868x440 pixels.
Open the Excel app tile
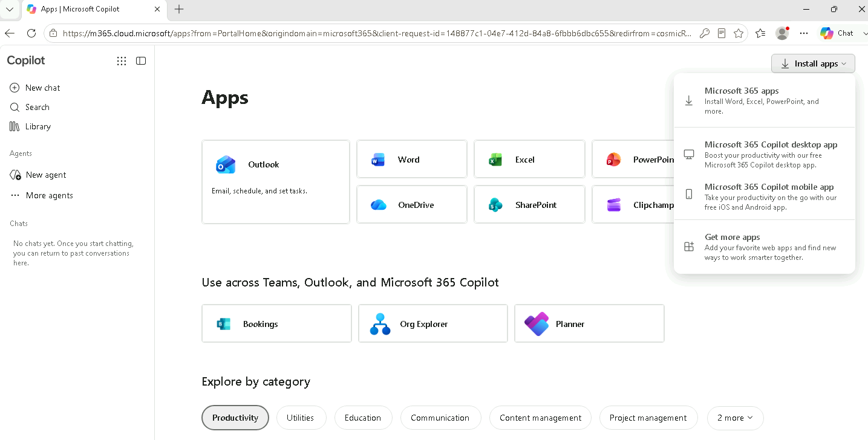[529, 160]
